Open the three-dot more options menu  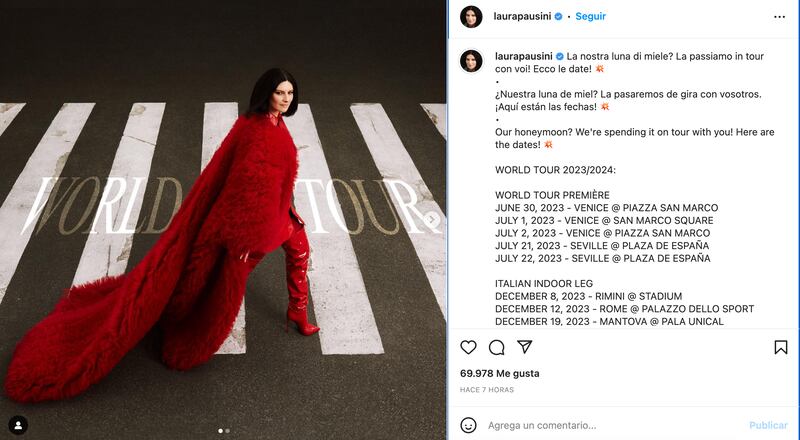(779, 17)
